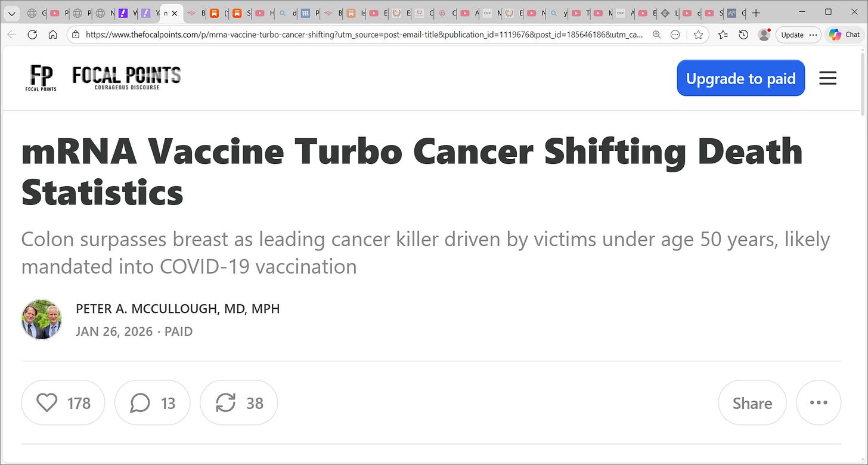Image resolution: width=868 pixels, height=465 pixels.
Task: Switch to the last tab with chart icon
Action: [735, 13]
